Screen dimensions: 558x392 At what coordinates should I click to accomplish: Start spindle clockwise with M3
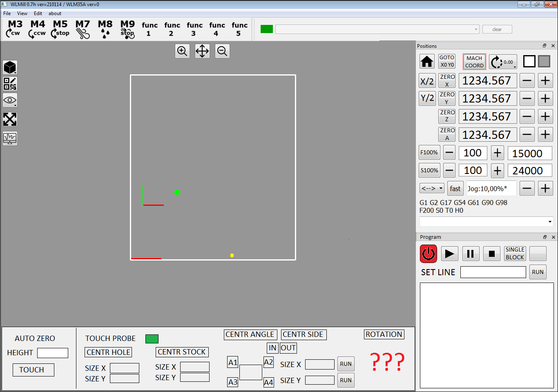pyautogui.click(x=15, y=29)
